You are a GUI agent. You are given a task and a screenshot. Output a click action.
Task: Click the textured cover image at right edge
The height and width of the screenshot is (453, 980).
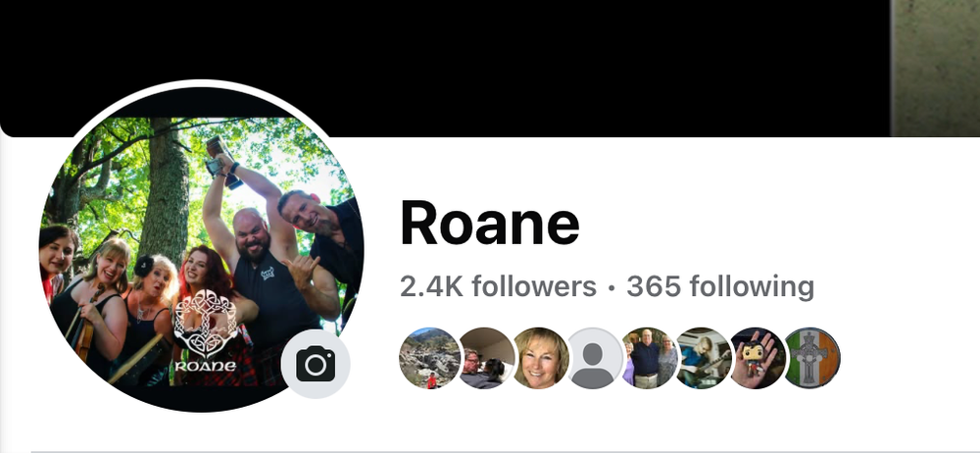[935, 68]
